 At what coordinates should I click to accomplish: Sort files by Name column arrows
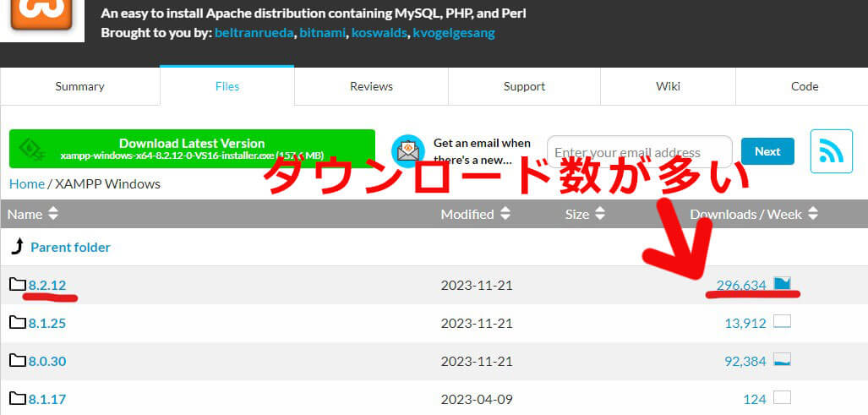click(x=52, y=214)
